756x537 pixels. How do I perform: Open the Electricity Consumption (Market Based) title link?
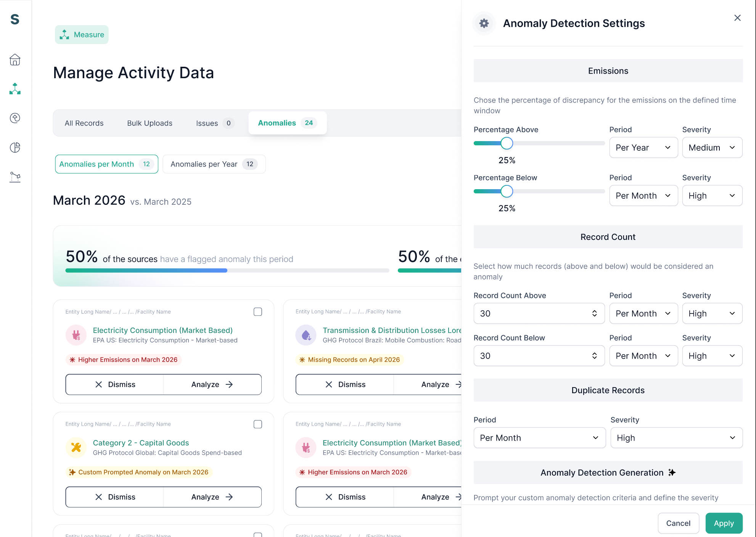[163, 330]
